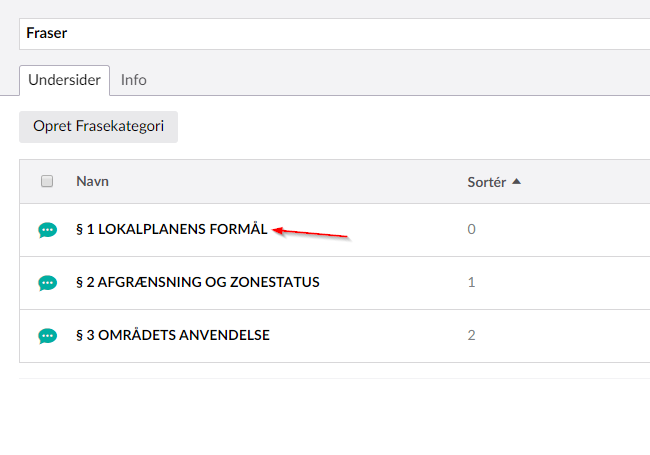Click sort value 2 in third row
The image size is (650, 455).
472,335
